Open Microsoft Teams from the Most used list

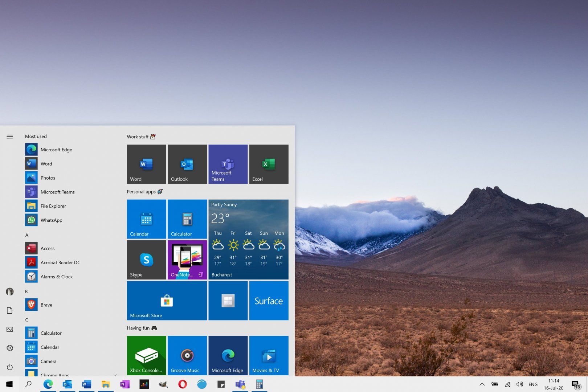click(x=71, y=192)
